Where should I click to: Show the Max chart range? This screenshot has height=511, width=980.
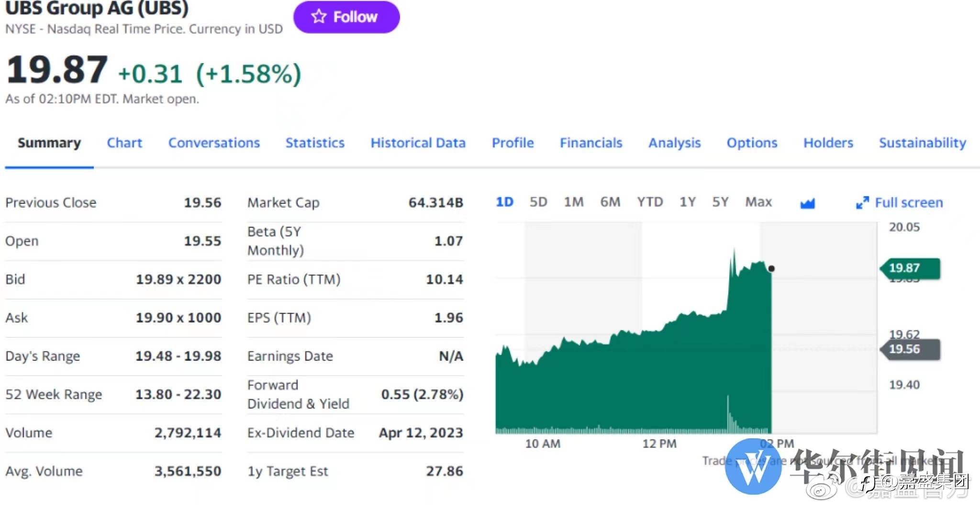pyautogui.click(x=758, y=202)
